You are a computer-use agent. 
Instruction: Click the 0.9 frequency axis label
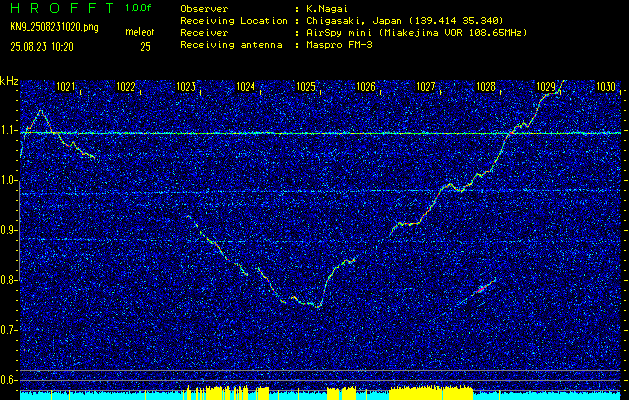pyautogui.click(x=8, y=231)
